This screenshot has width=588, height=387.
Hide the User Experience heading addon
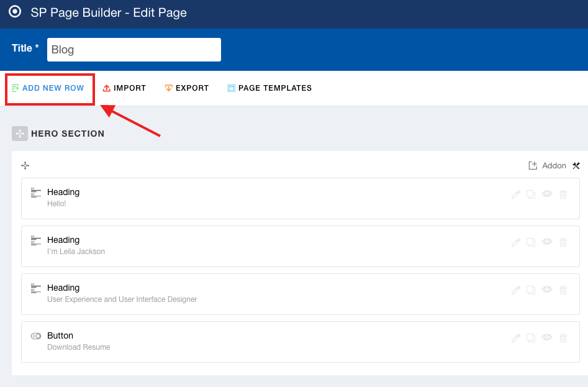point(547,289)
